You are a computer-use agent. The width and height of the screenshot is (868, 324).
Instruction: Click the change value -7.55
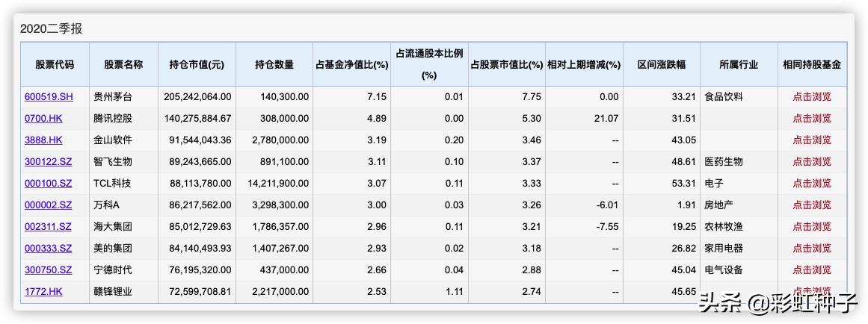click(x=608, y=226)
